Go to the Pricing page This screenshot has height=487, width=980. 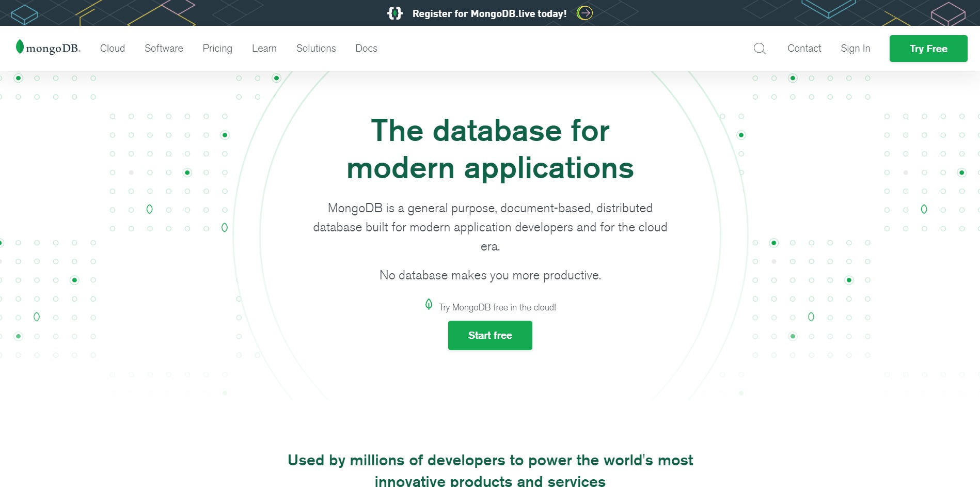(217, 49)
